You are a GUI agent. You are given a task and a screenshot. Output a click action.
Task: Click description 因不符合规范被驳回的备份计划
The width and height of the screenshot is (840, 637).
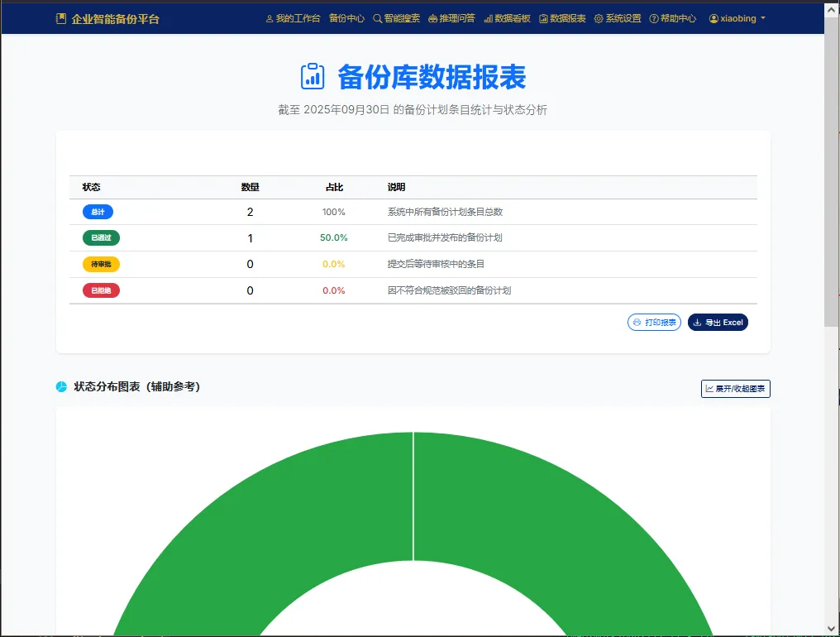tap(450, 290)
